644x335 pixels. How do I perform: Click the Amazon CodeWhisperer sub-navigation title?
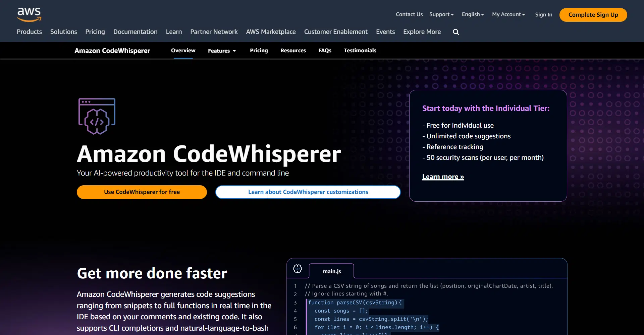coord(112,51)
